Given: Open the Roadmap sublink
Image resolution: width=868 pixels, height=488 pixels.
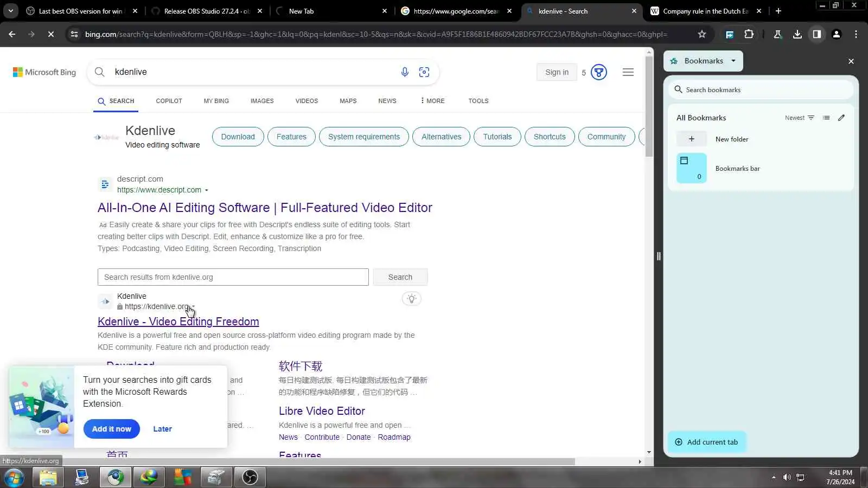Looking at the screenshot, I should 394,437.
